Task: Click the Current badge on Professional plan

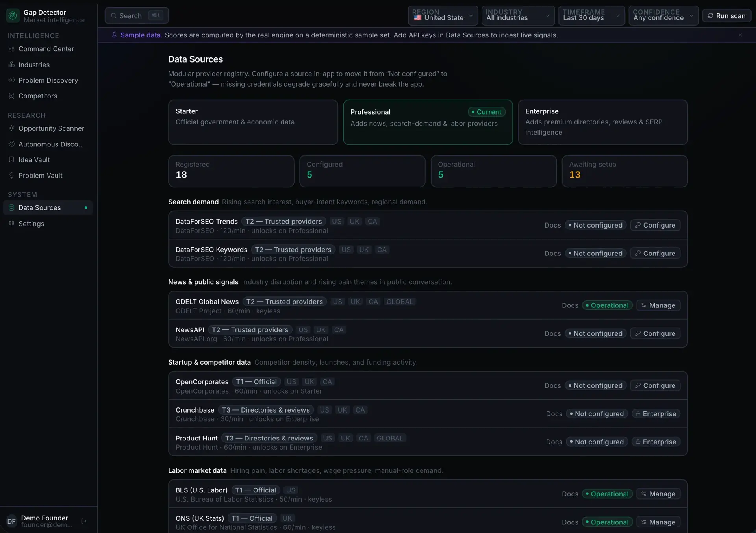Action: click(486, 112)
